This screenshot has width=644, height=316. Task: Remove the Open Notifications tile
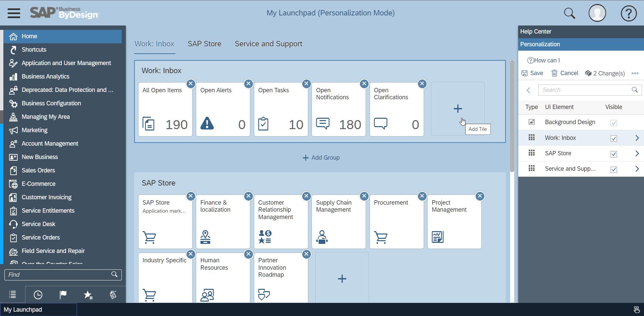[364, 84]
